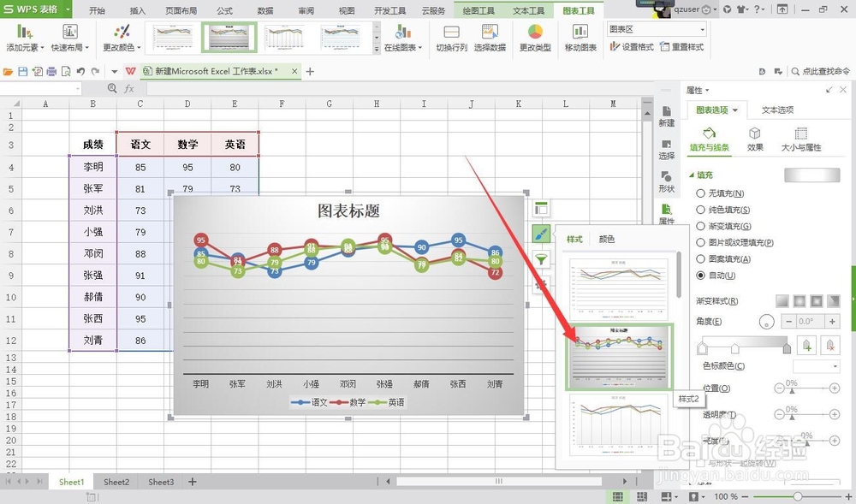Select Effects (效果) section

(x=755, y=139)
